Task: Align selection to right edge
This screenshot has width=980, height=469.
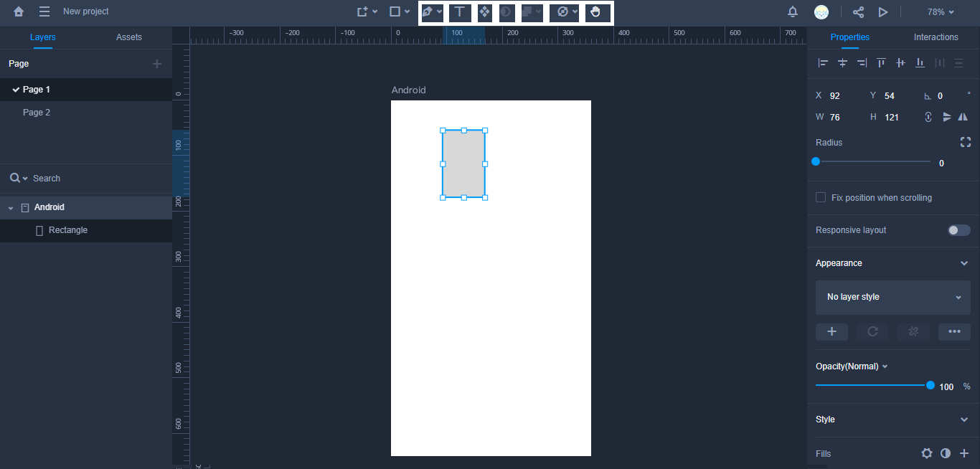Action: click(x=862, y=63)
